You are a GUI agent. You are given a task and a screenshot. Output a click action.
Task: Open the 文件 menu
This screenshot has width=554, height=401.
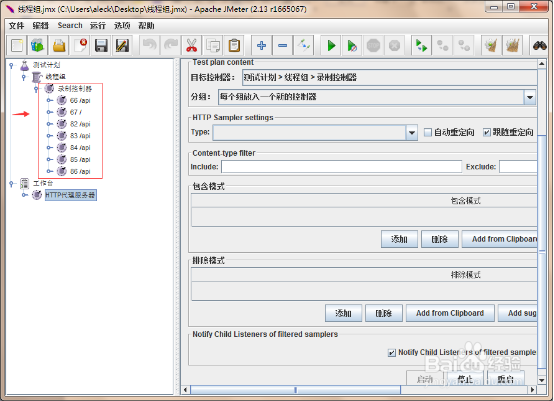(16, 25)
